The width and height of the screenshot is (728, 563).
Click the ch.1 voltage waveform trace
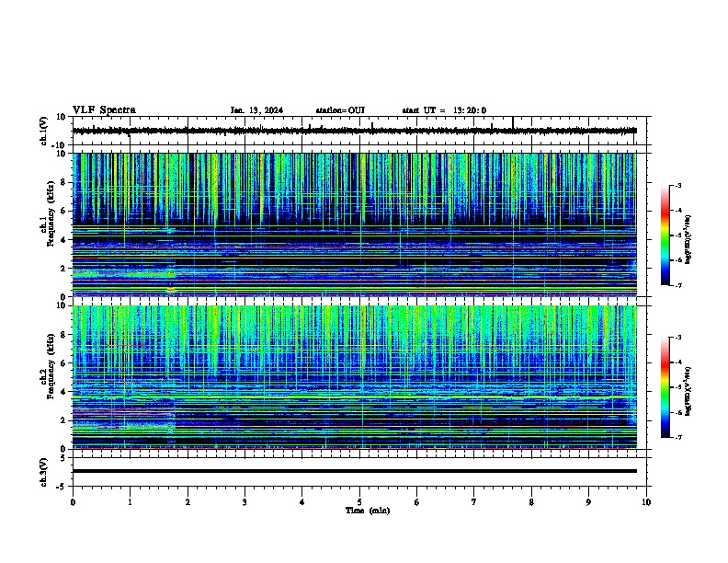pyautogui.click(x=355, y=131)
